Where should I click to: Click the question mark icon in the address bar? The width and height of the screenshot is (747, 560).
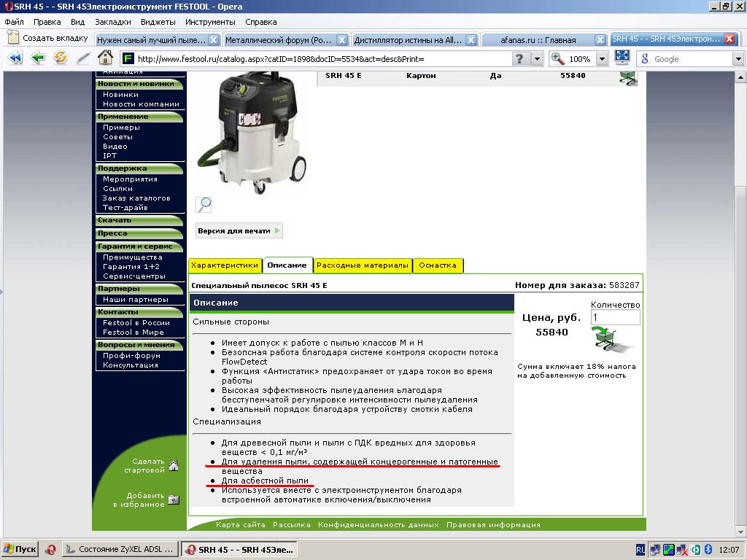click(x=519, y=58)
